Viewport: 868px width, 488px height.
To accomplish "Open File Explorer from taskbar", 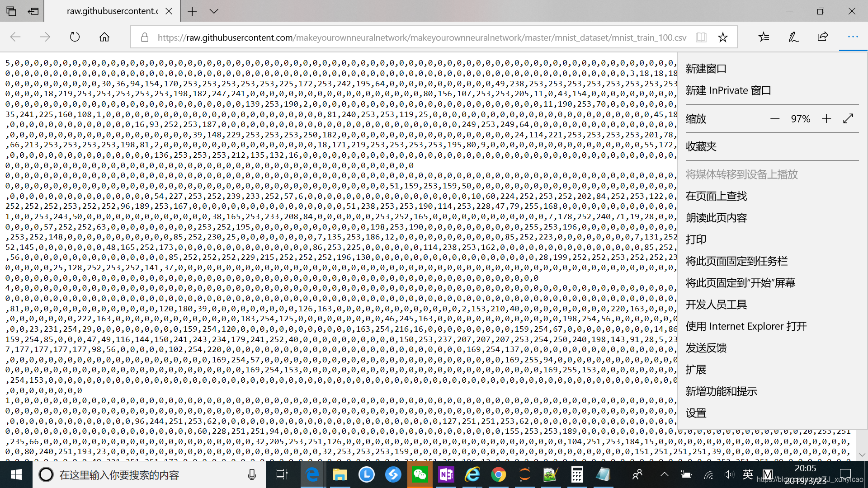I will coord(340,474).
